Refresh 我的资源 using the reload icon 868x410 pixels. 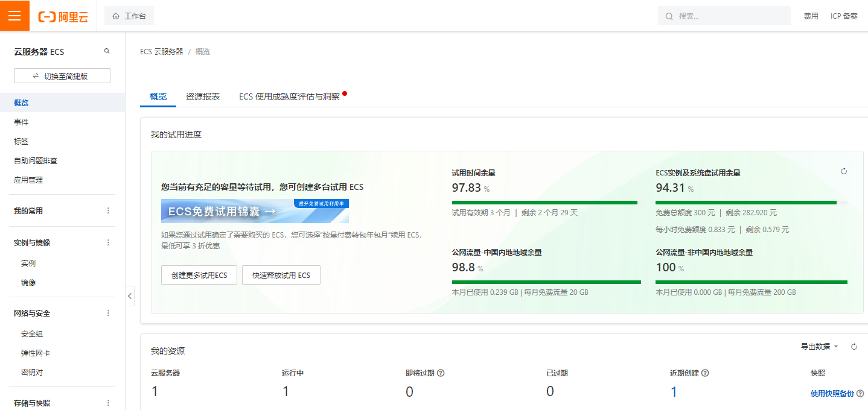(x=854, y=347)
